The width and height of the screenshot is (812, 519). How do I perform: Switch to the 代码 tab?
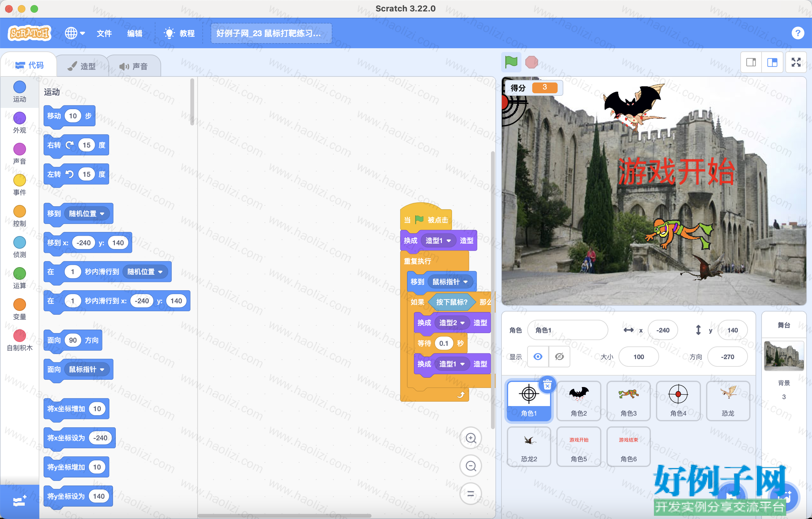tap(29, 65)
